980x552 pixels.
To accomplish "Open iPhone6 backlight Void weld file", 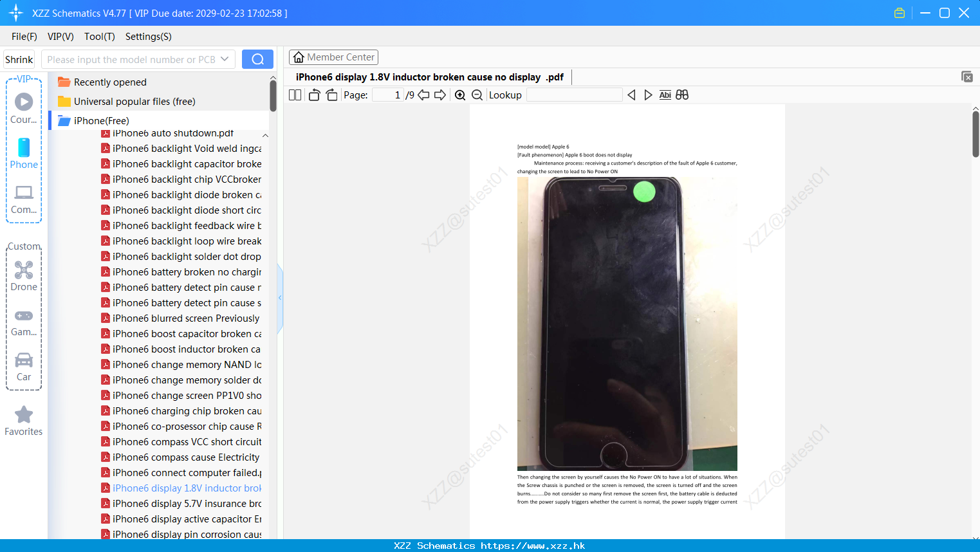I will point(181,149).
